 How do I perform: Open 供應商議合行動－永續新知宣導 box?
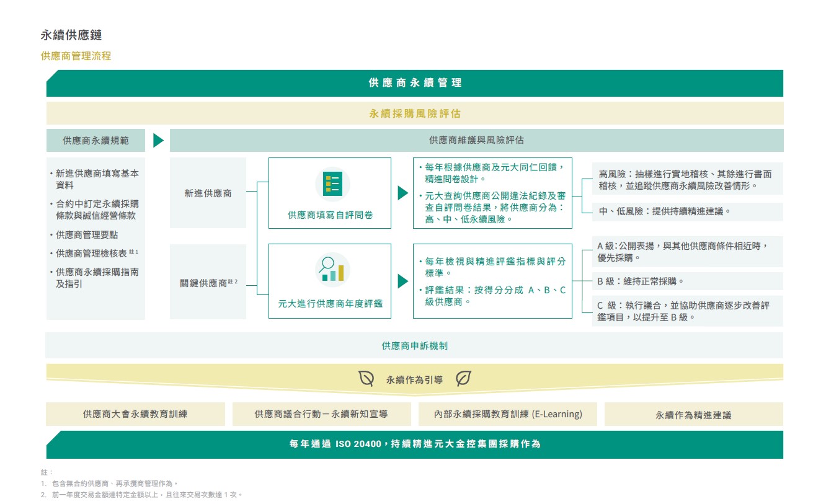[x=322, y=414]
